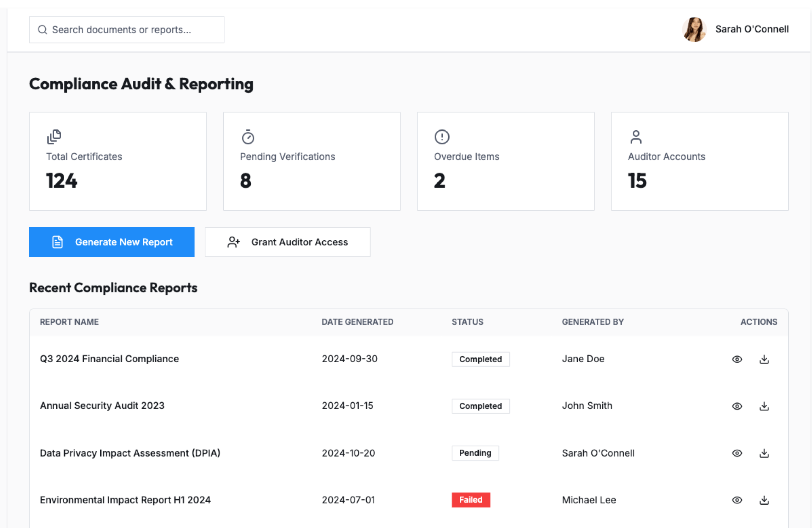The width and height of the screenshot is (812, 528).
Task: Click the Pending Verifications stopwatch icon
Action: (x=248, y=137)
